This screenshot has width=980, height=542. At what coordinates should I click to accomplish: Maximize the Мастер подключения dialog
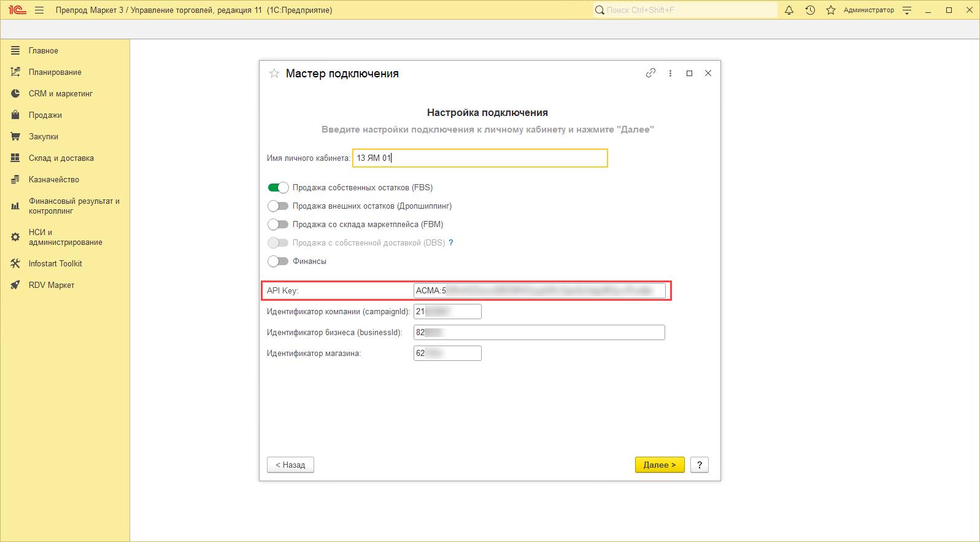690,73
